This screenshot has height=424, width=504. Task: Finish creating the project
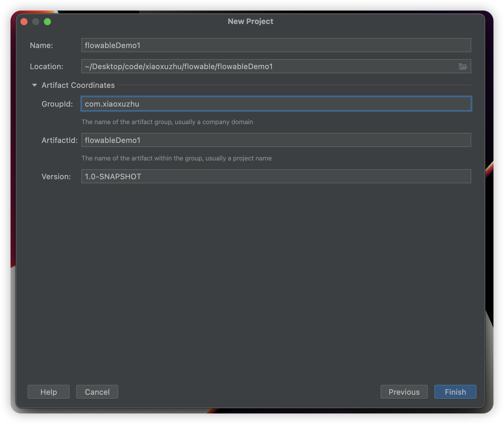455,392
